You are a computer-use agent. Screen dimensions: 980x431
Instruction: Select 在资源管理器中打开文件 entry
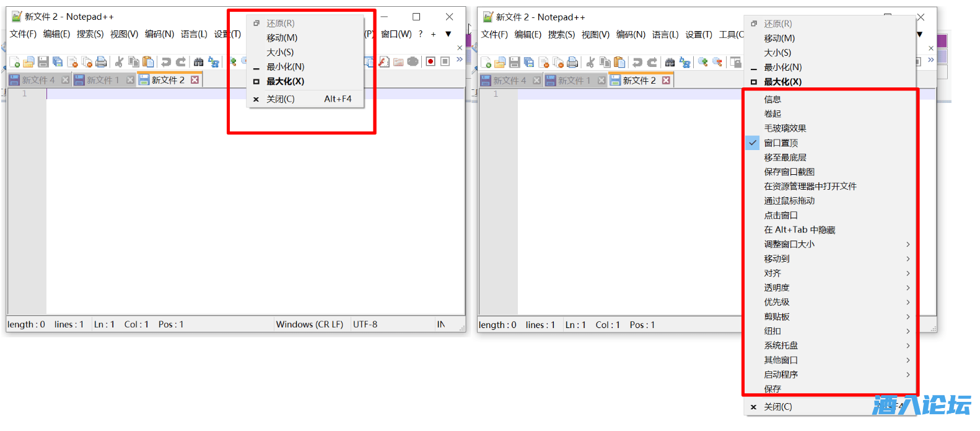[830, 187]
